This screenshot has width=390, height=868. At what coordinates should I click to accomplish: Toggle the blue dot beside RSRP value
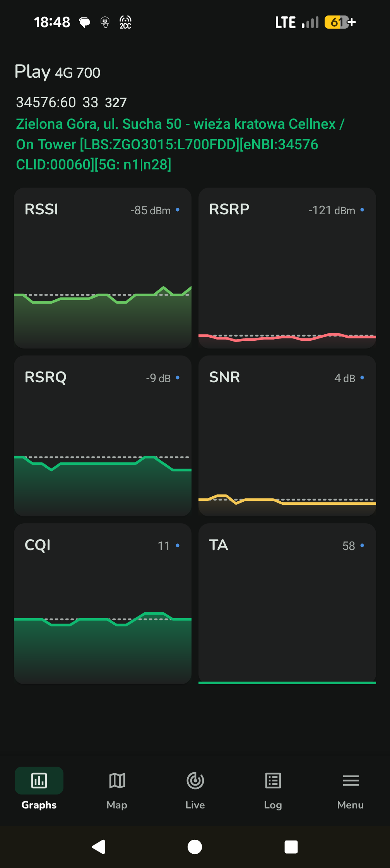coord(362,210)
